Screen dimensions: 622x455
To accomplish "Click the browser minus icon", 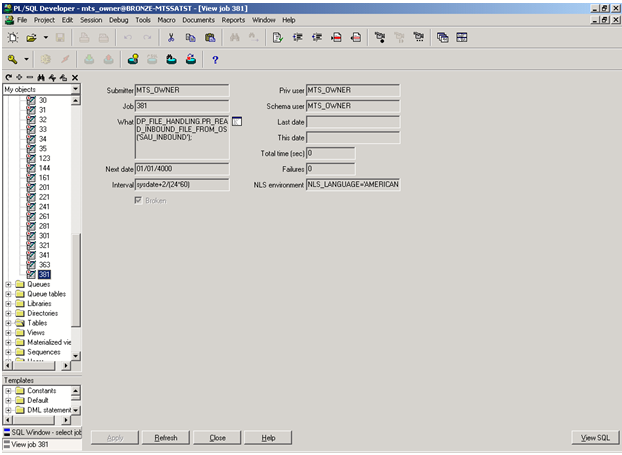I will [x=30, y=77].
